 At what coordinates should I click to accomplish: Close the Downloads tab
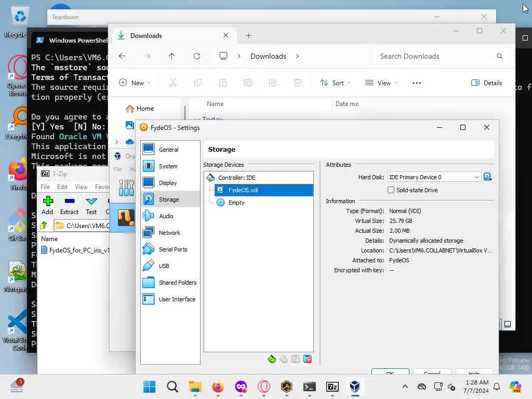click(x=225, y=35)
